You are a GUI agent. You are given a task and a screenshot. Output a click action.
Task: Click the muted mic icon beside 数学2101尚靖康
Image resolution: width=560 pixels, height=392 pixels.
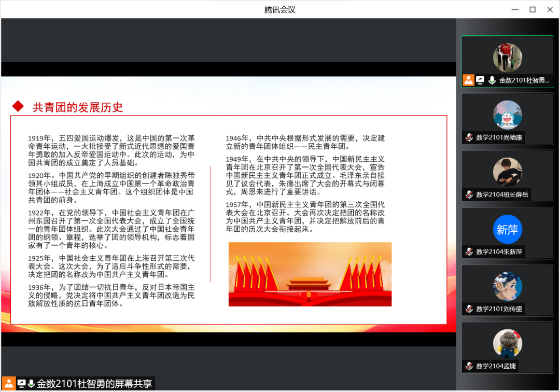[469, 137]
